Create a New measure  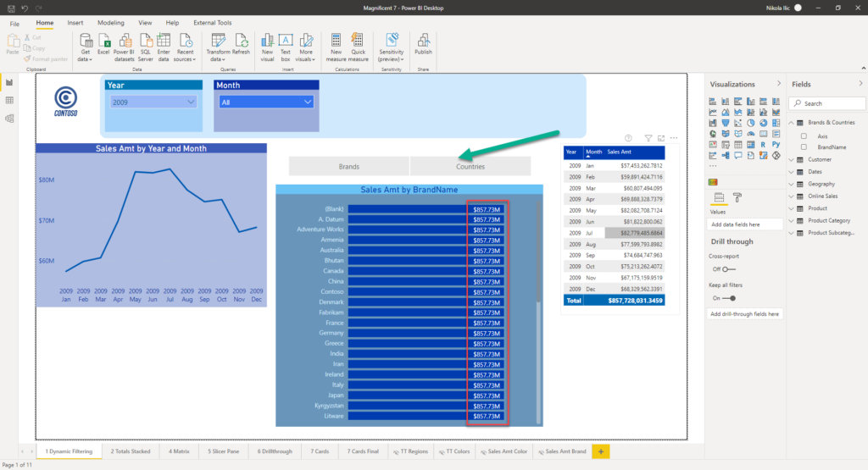tap(336, 47)
